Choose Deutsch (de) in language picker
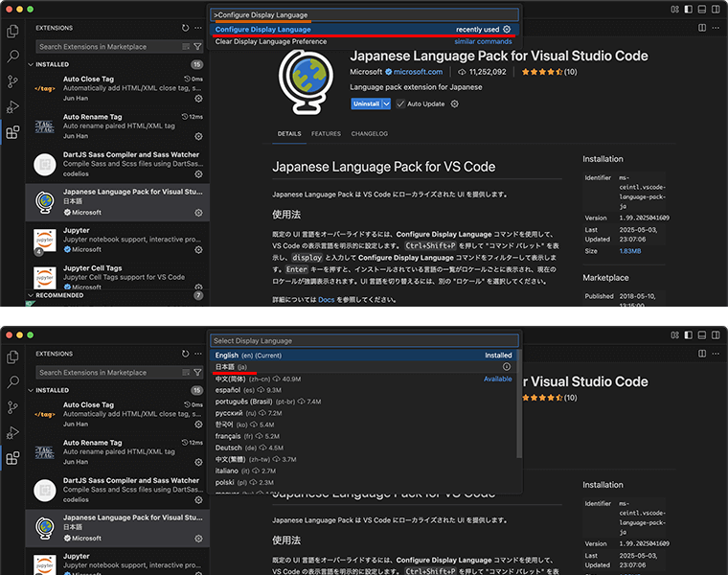Viewport: 728px width, 575px height. pyautogui.click(x=364, y=448)
